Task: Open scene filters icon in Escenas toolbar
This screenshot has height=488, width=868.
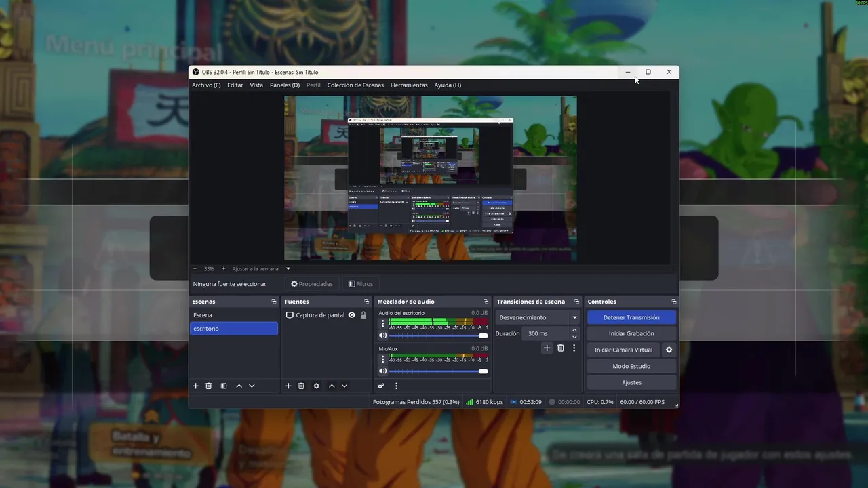Action: coord(223,386)
